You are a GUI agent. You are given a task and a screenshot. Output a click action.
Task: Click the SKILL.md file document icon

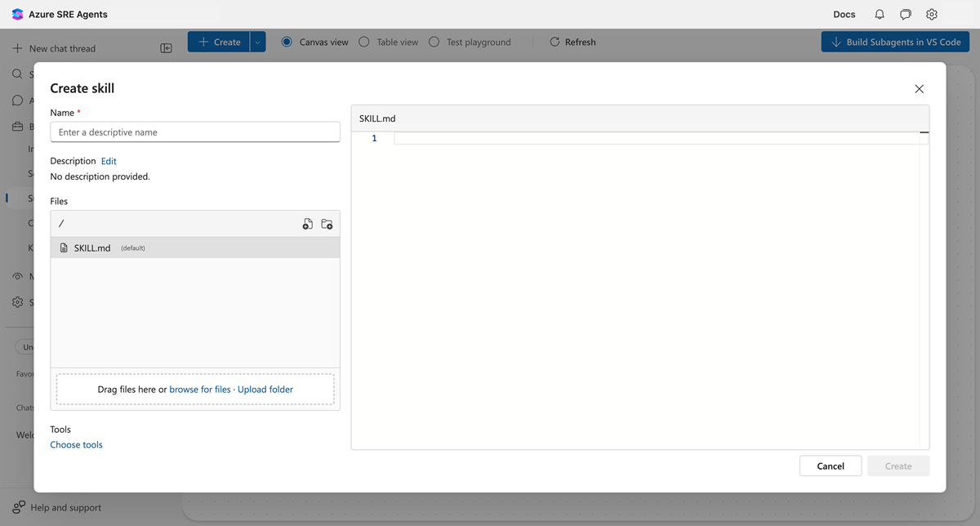(64, 247)
